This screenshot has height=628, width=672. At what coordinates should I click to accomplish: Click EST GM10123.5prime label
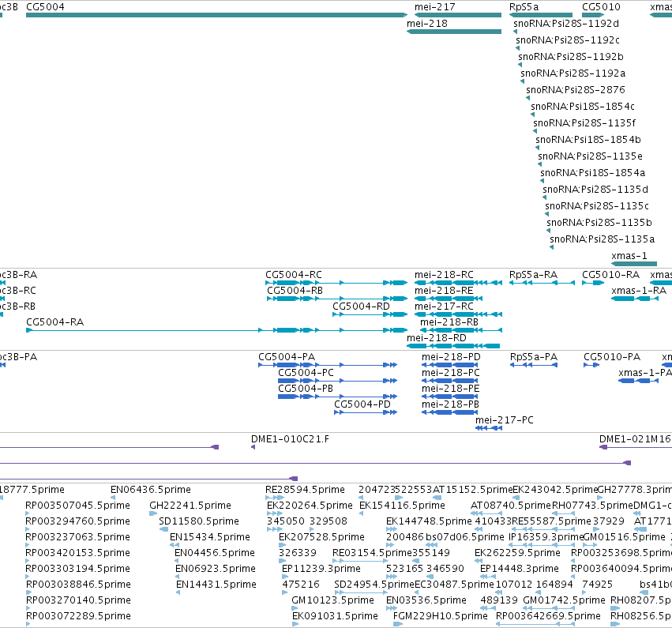point(332,600)
